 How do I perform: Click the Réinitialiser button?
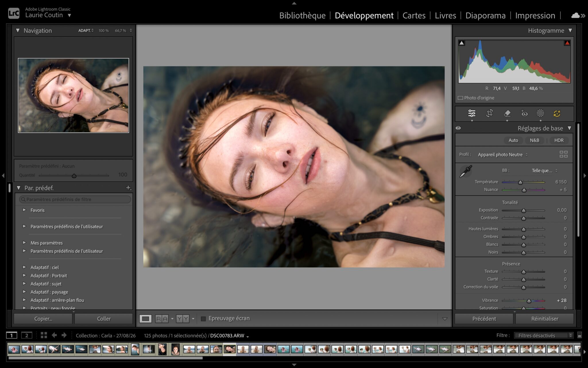[x=545, y=319]
